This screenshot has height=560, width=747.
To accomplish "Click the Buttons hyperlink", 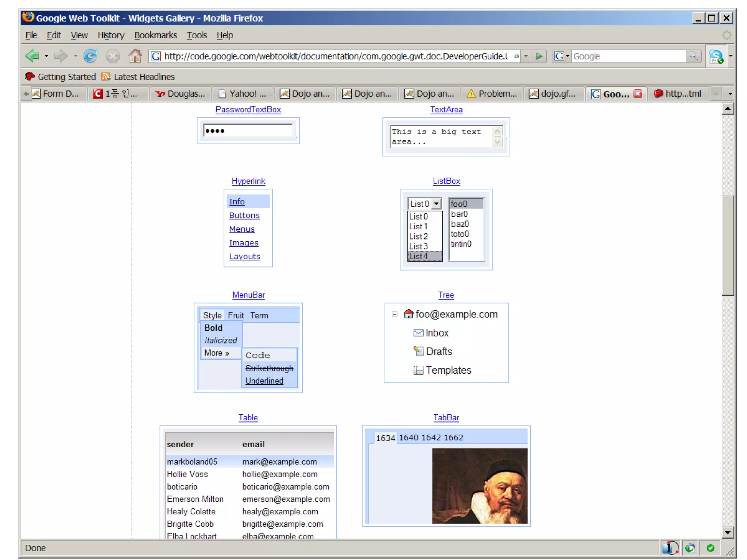I will [244, 215].
